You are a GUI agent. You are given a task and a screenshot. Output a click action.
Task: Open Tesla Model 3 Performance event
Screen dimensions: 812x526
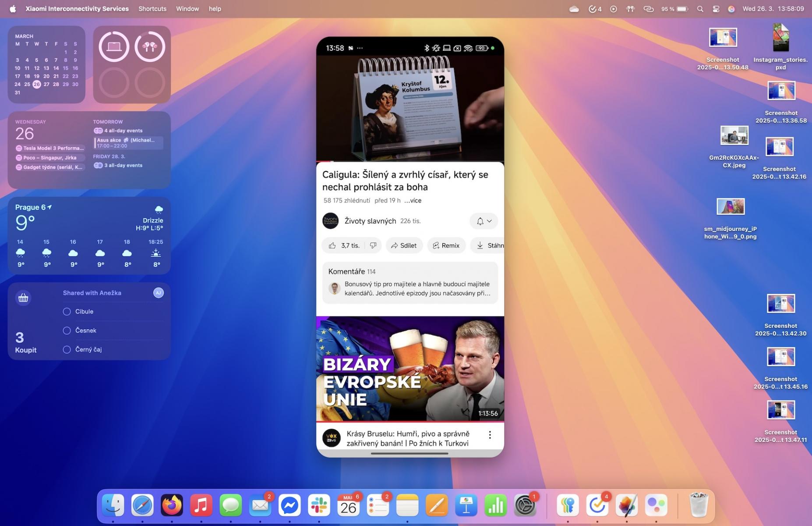(x=49, y=148)
